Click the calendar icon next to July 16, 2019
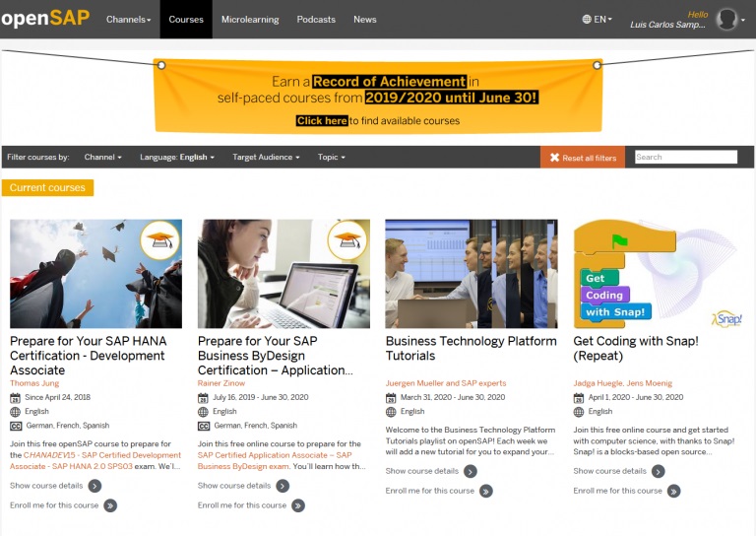 pos(203,398)
